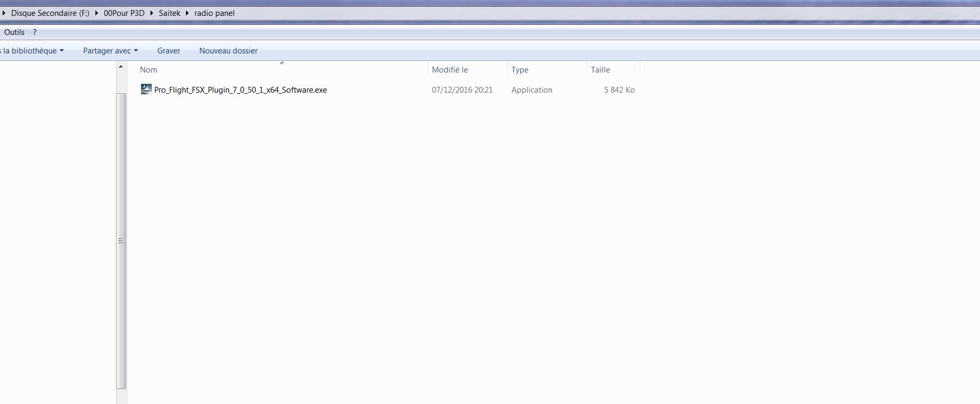Viewport: 980px width, 404px height.
Task: Go to 00Pour P3D folder in breadcrumb
Action: (x=124, y=13)
